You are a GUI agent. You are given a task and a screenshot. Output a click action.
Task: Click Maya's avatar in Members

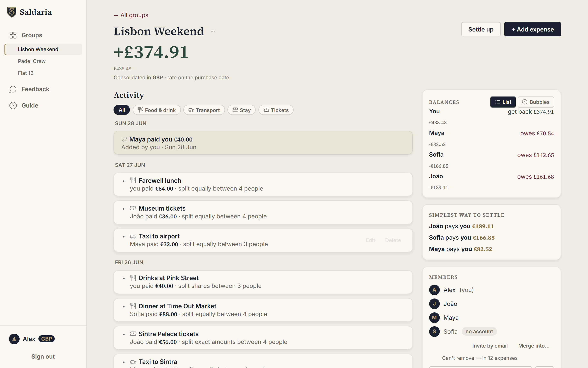[434, 318]
